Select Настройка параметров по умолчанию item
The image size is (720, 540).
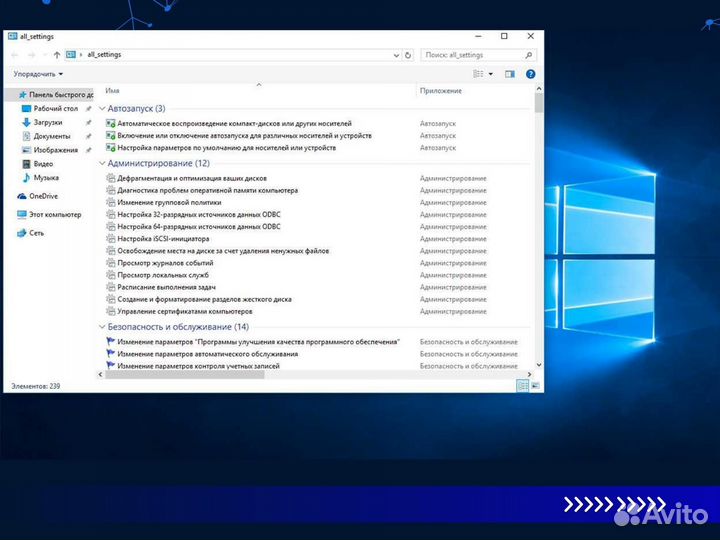(x=226, y=148)
